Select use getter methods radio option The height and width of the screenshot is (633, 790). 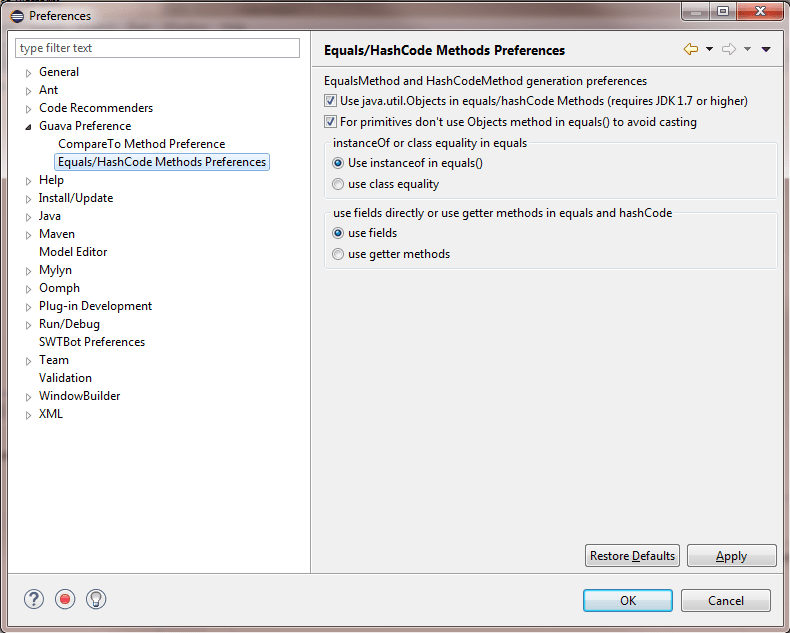click(x=338, y=255)
